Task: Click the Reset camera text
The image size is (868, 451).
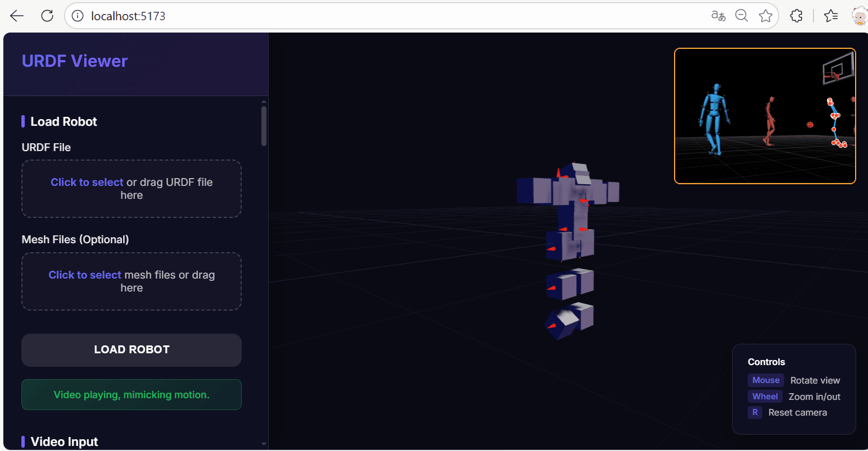Action: coord(798,412)
